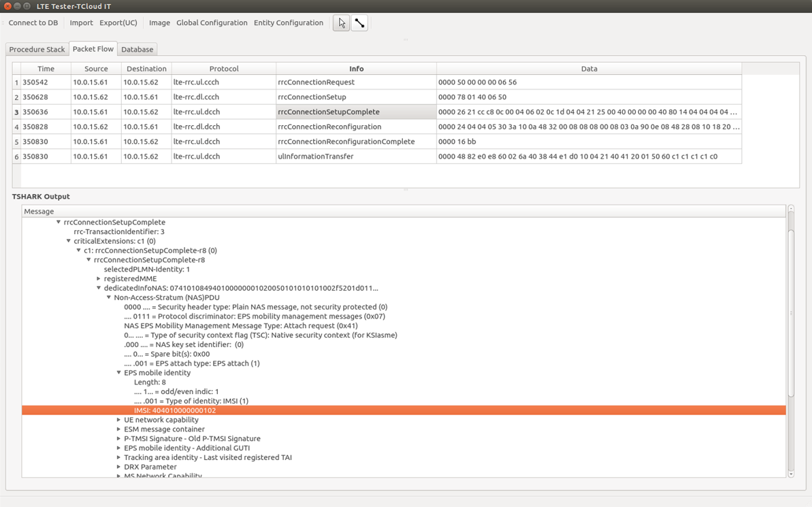Collapse the dedicatedInfoNAS tree node
812x507 pixels.
click(99, 289)
